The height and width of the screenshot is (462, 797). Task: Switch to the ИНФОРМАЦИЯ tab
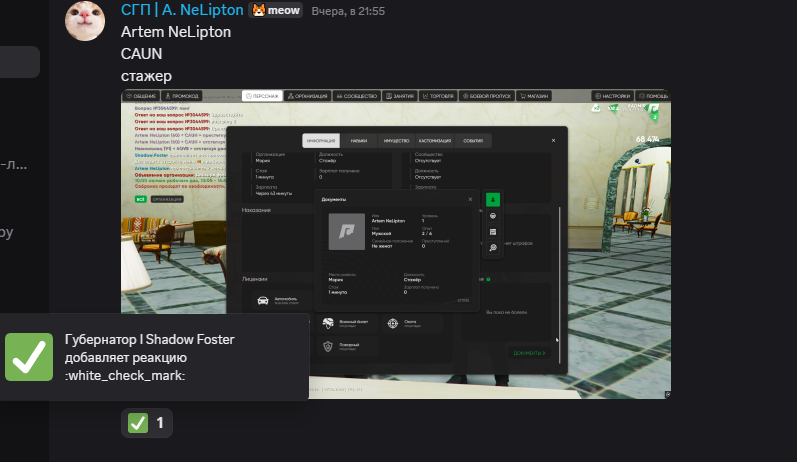(x=321, y=141)
